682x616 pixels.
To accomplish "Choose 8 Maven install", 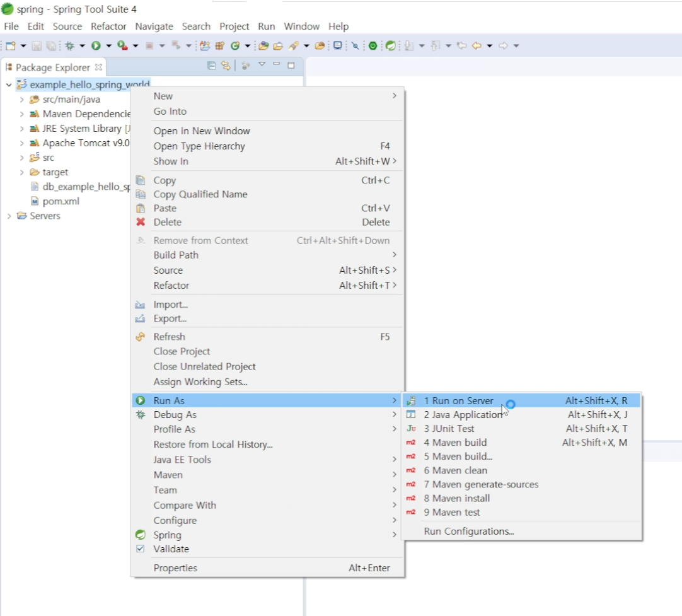I will click(x=521, y=498).
